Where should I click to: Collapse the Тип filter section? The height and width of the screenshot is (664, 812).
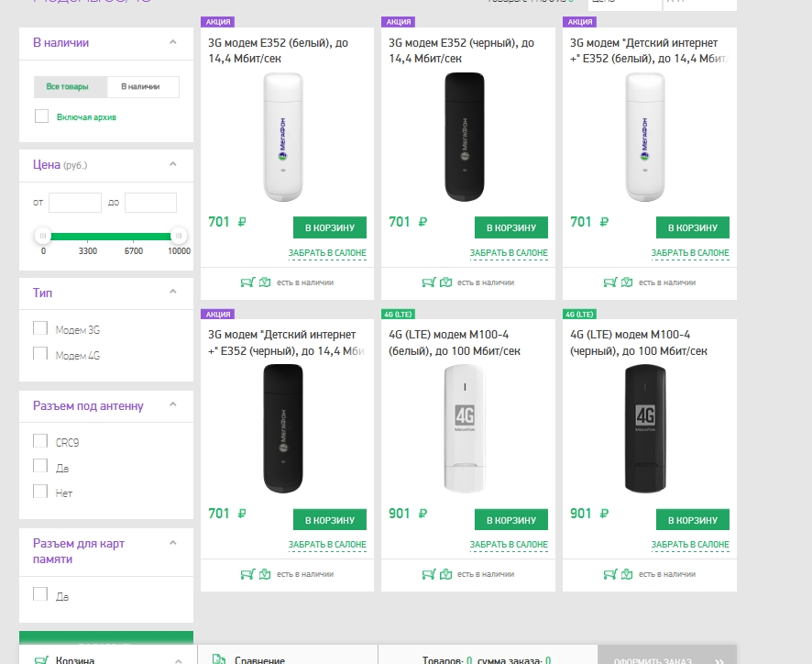click(x=172, y=293)
